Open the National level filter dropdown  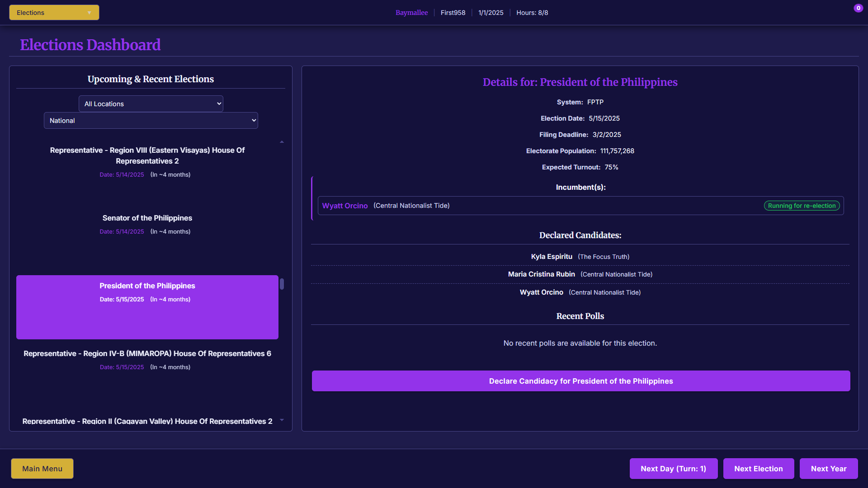(151, 121)
